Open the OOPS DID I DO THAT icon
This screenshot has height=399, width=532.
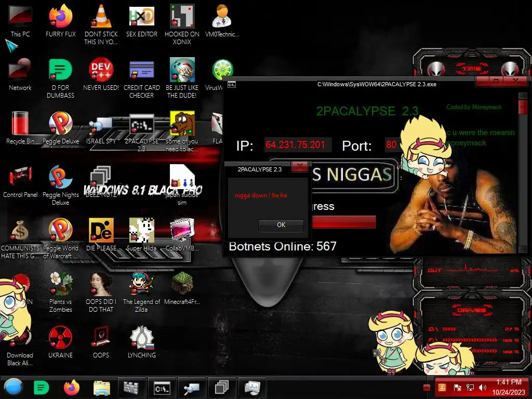pos(101,292)
